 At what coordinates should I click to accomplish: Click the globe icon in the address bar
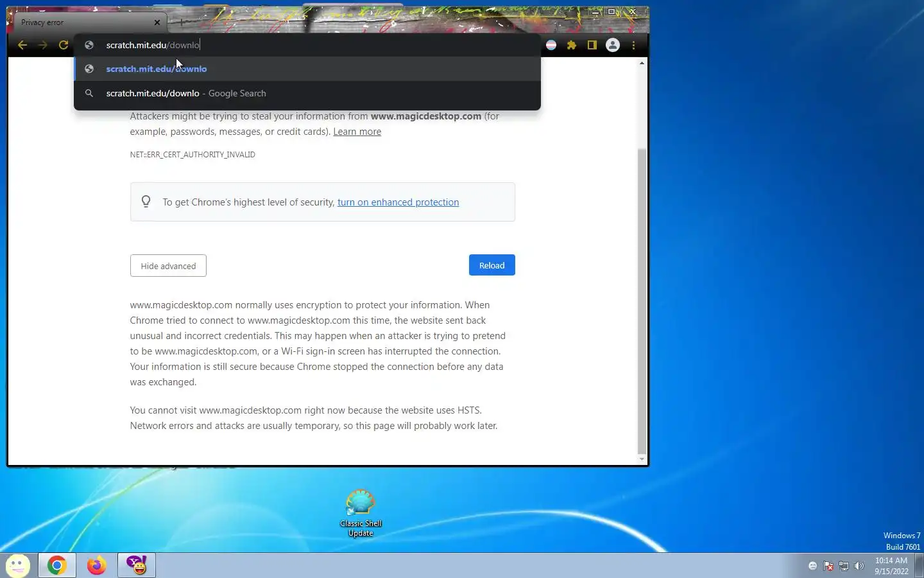click(x=89, y=45)
